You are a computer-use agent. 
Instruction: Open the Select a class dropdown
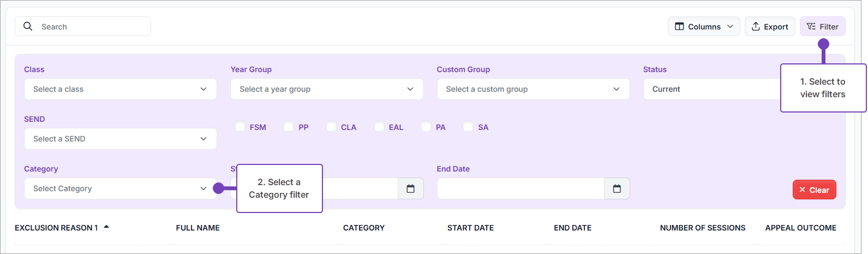120,89
